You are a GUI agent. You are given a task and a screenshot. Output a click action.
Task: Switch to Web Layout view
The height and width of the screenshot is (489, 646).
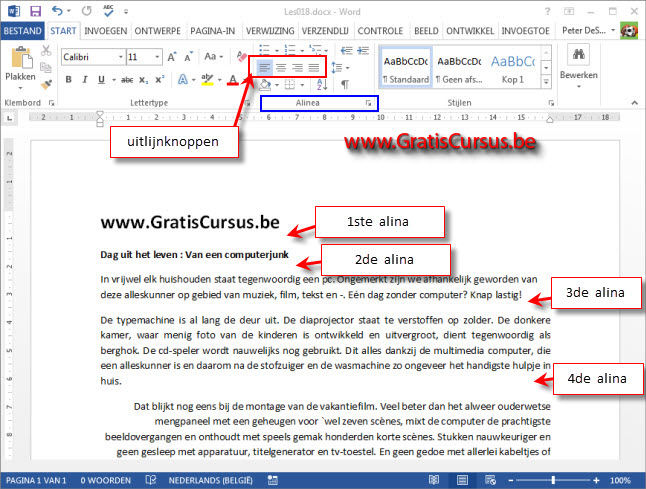point(490,480)
